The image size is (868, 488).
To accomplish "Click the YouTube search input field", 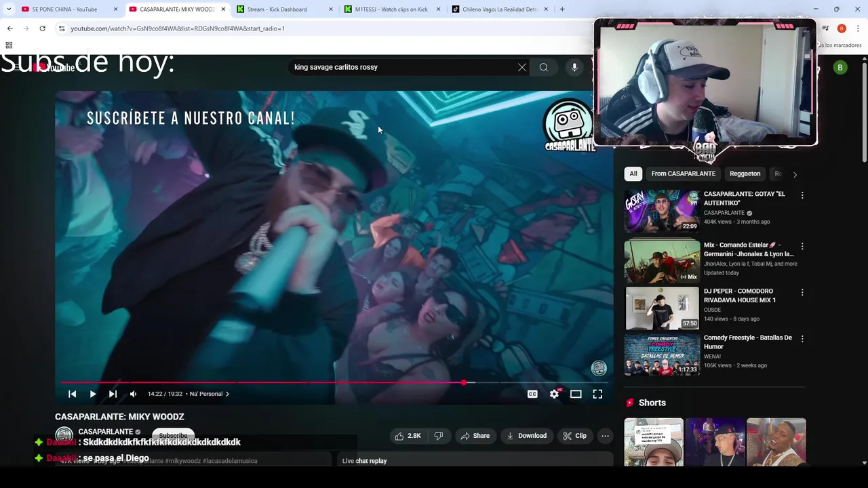I will [x=403, y=67].
